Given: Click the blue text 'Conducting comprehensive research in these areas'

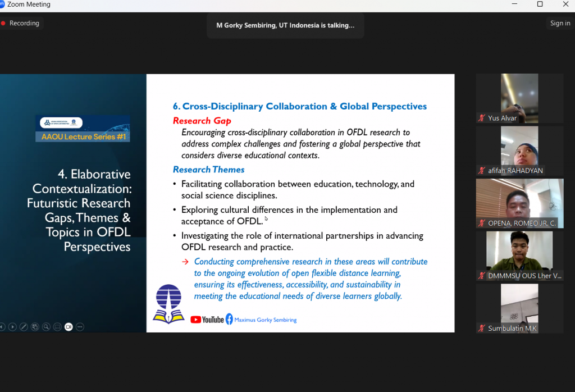Looking at the screenshot, I should (x=311, y=279).
